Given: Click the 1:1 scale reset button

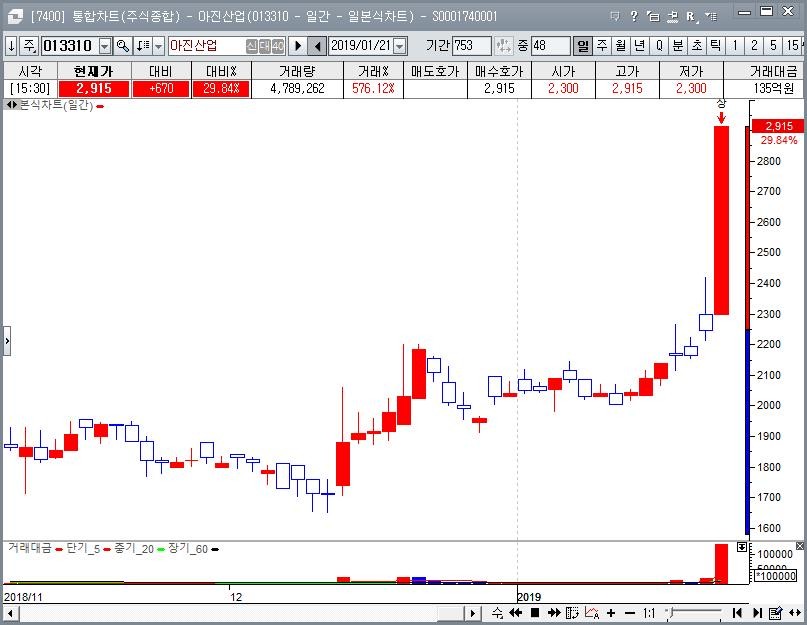Looking at the screenshot, I should pyautogui.click(x=649, y=612).
